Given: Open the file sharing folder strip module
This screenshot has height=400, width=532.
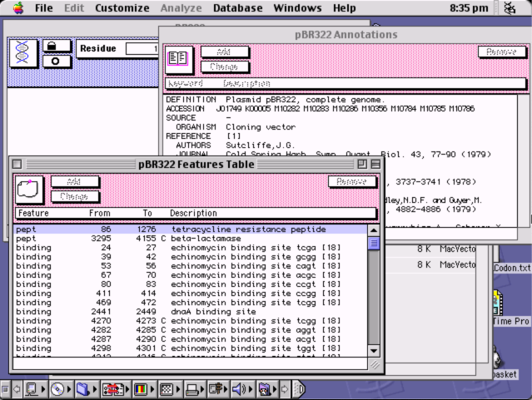Looking at the screenshot, I should coord(82,389).
